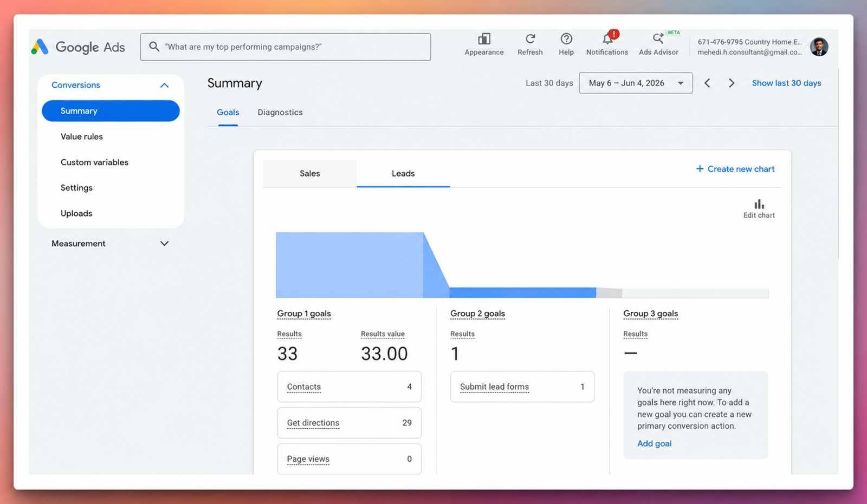The height and width of the screenshot is (504, 867).
Task: Focus the search campaigns input field
Action: 286,47
